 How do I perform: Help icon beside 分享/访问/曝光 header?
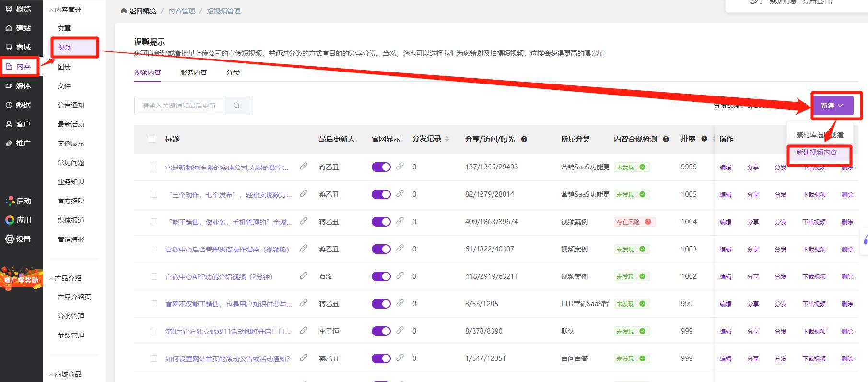pyautogui.click(x=524, y=139)
